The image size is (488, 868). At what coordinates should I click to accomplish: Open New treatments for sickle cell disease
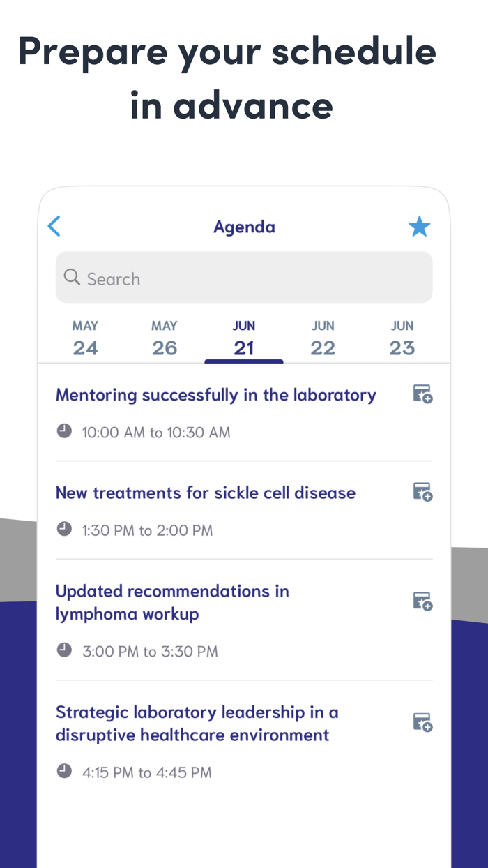point(206,493)
